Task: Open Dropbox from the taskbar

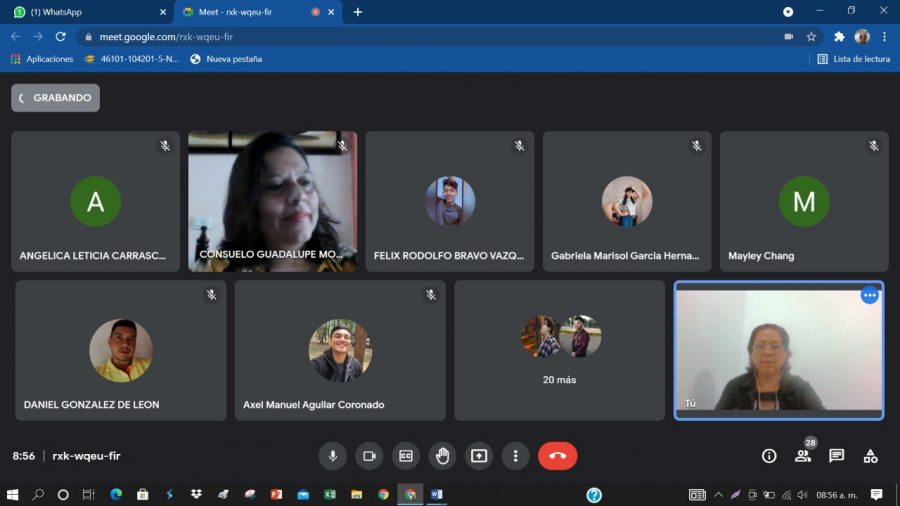Action: click(196, 495)
